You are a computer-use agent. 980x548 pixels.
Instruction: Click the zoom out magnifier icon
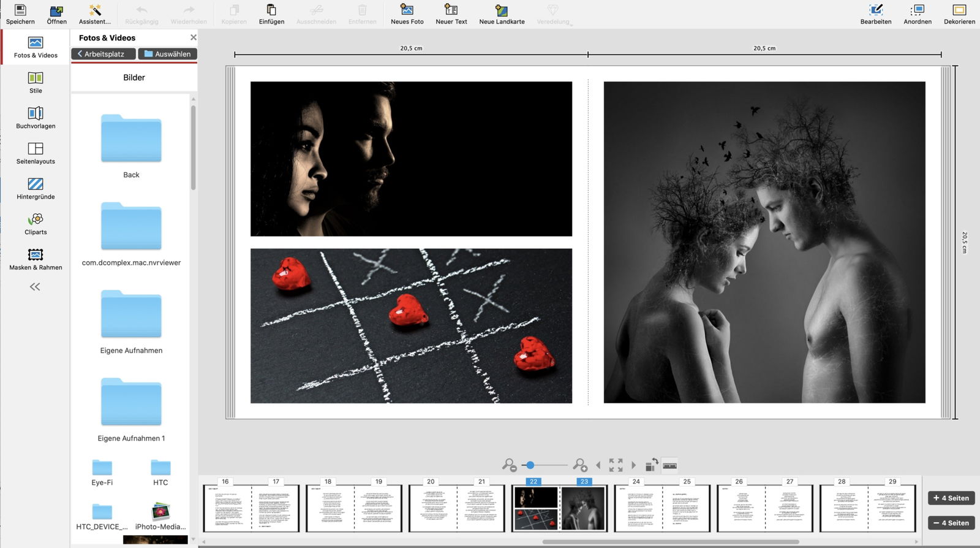pyautogui.click(x=508, y=465)
